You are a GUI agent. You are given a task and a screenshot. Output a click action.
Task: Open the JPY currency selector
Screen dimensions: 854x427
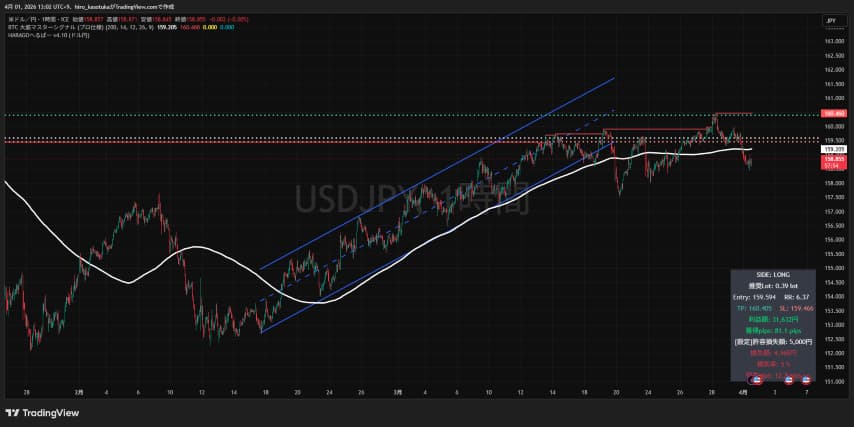click(x=830, y=20)
